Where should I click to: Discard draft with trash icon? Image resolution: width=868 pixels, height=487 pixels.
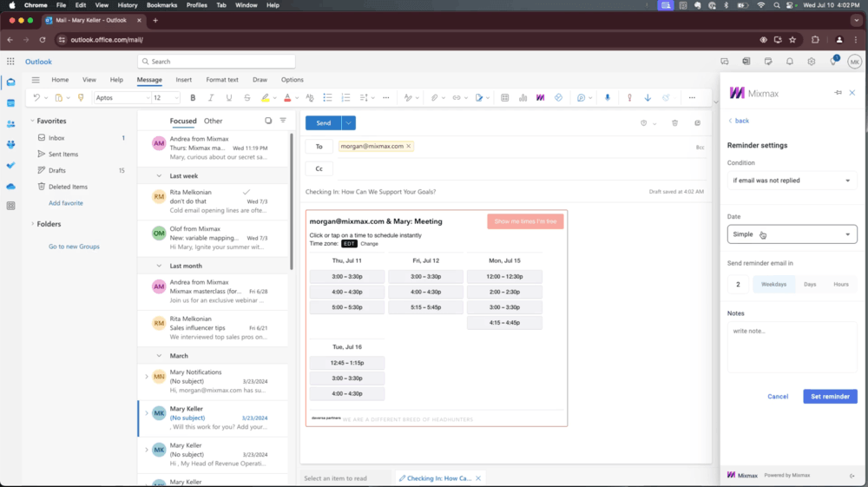674,123
